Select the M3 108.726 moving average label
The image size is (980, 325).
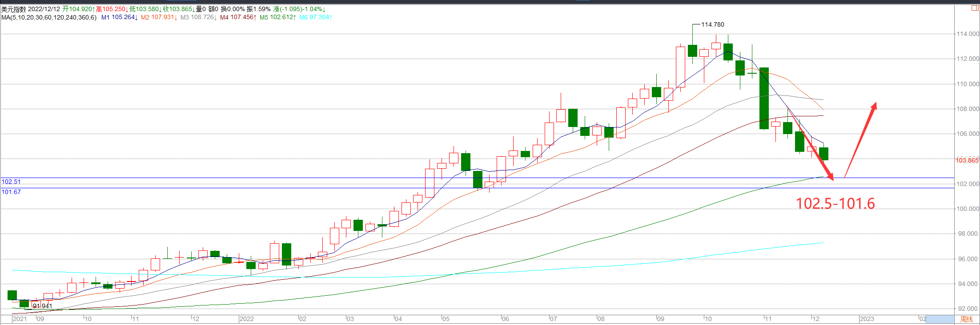[x=199, y=17]
